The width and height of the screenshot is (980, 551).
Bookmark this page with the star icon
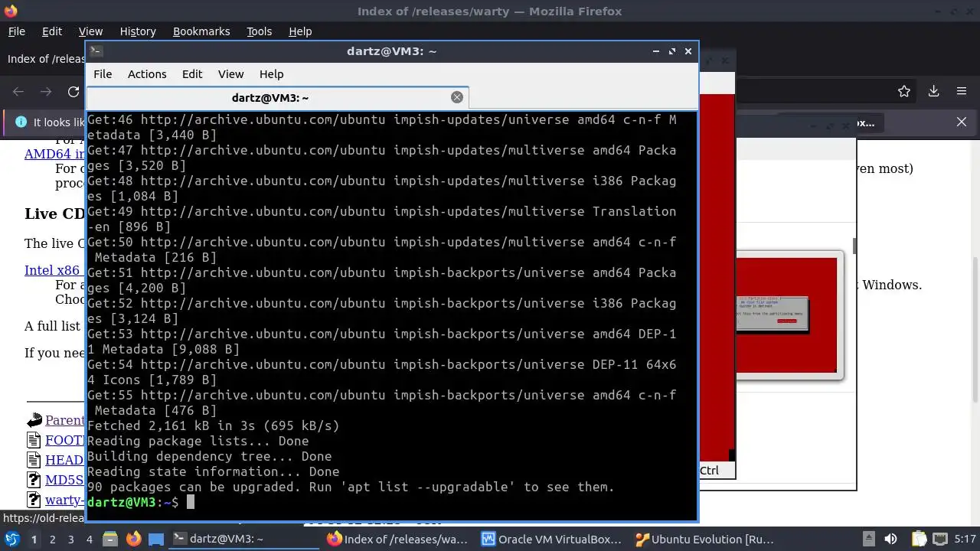(x=904, y=91)
